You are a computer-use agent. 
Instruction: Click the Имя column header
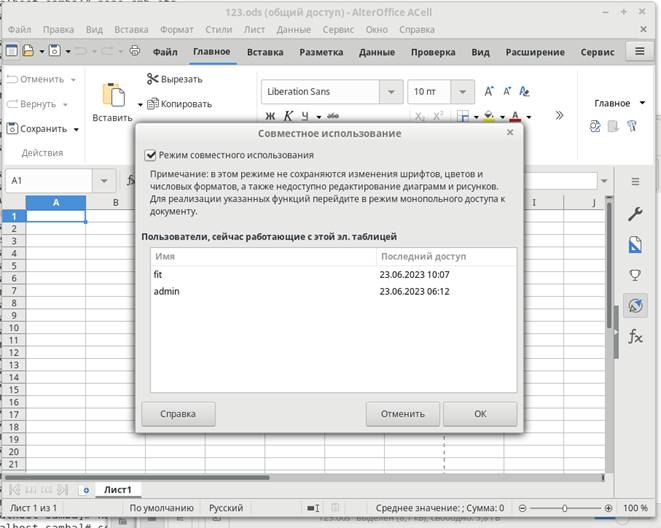[x=263, y=256]
